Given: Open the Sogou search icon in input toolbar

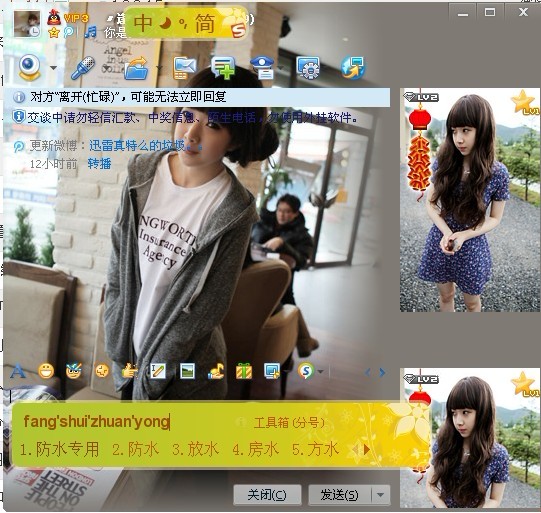Looking at the screenshot, I should 305,372.
